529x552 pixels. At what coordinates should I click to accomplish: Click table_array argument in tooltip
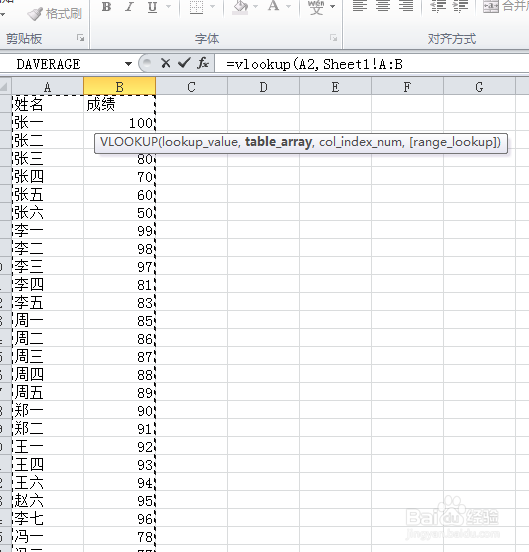coord(278,143)
